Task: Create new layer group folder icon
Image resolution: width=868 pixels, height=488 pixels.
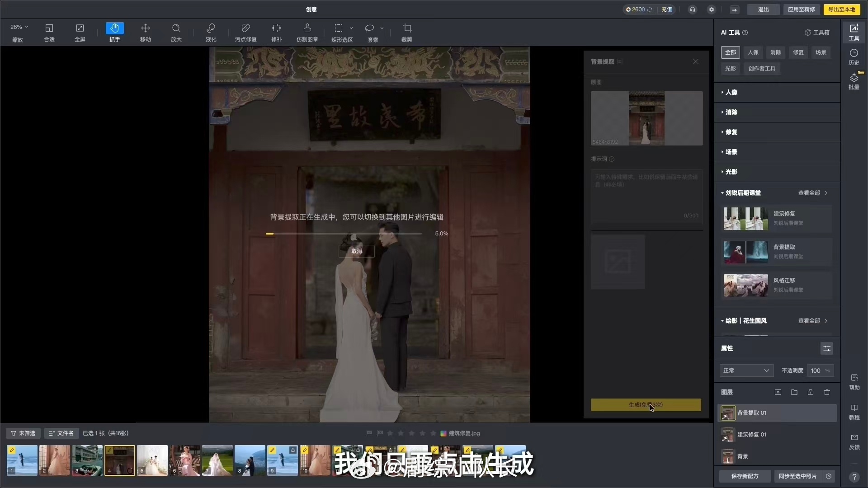Action: pyautogui.click(x=794, y=392)
